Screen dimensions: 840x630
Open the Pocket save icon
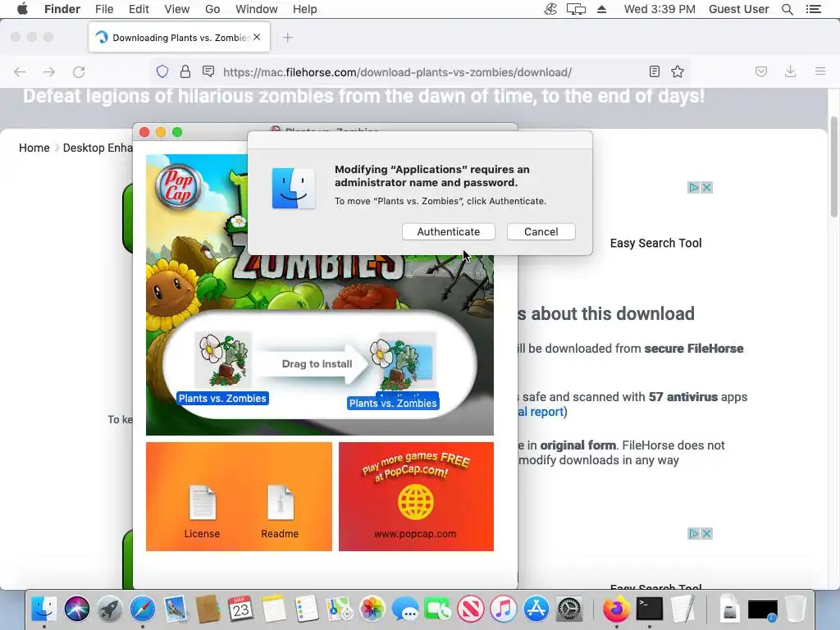point(761,72)
